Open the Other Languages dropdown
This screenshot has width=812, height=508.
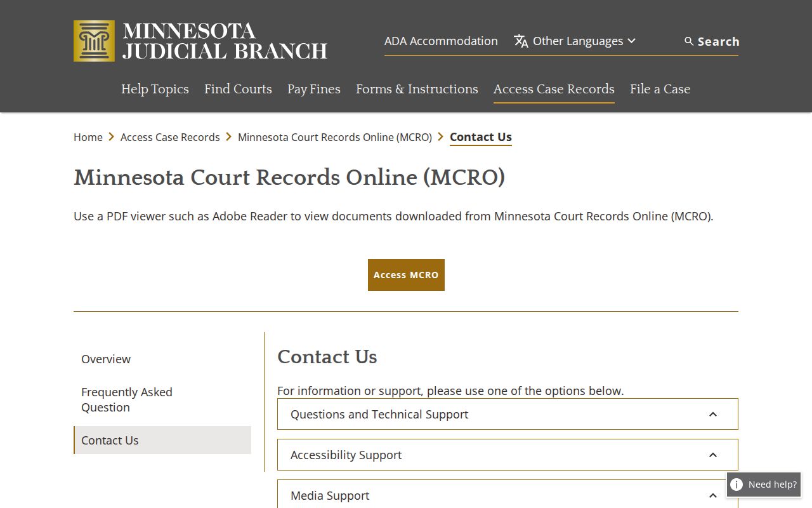(x=575, y=41)
